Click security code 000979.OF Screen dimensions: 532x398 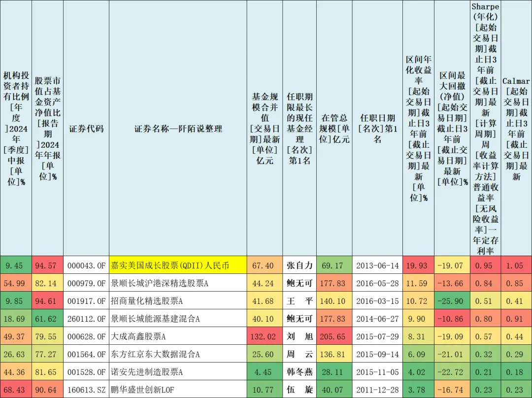86,283
